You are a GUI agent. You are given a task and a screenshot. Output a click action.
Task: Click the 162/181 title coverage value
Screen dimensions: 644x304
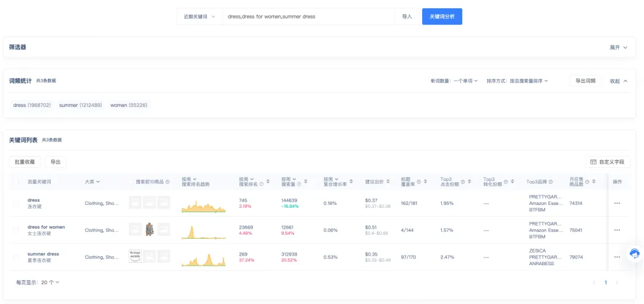tap(408, 203)
